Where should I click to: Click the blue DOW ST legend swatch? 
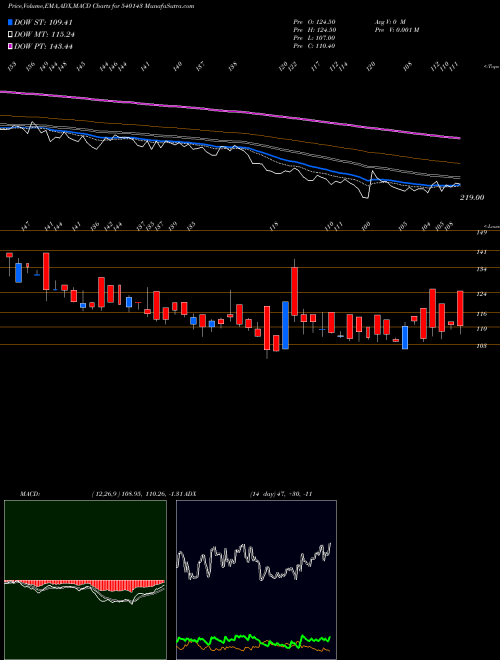(x=10, y=22)
